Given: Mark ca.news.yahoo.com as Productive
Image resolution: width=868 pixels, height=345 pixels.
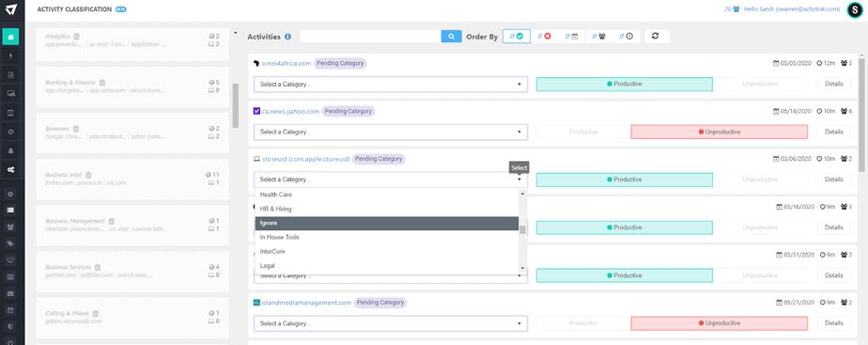Looking at the screenshot, I should point(583,132).
